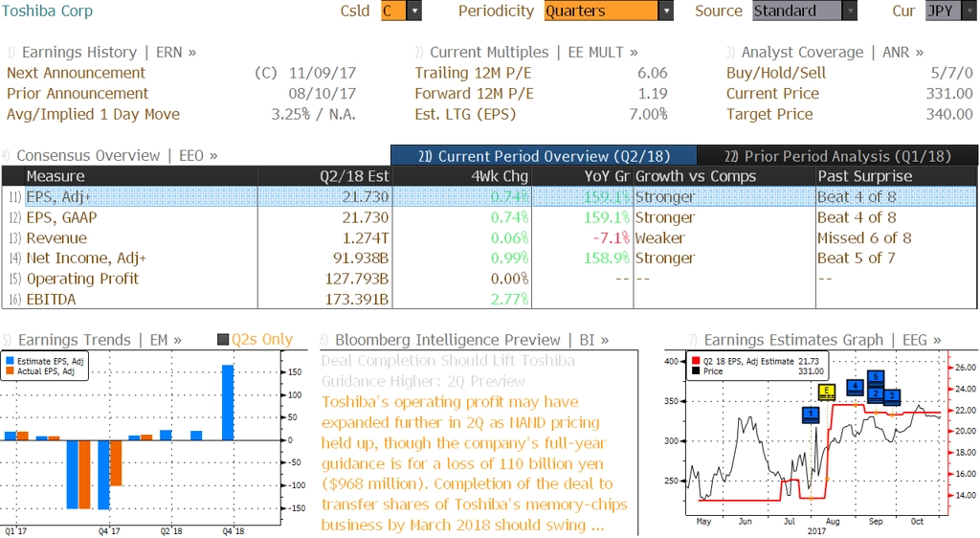
Task: Open Earnings Estimates Graph EEG link
Action: click(x=815, y=340)
